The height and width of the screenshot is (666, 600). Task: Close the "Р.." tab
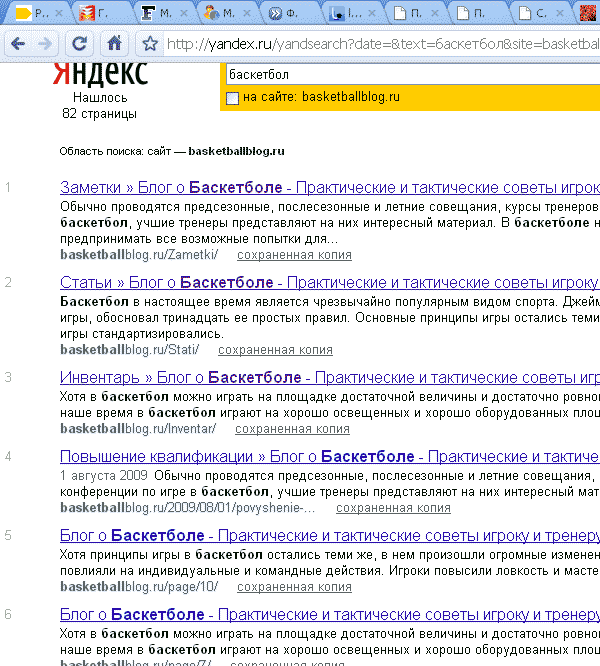point(59,14)
